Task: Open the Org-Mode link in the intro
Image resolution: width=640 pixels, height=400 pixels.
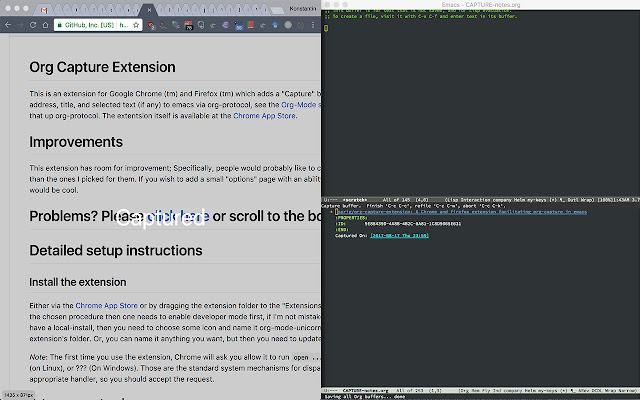Action: point(300,104)
